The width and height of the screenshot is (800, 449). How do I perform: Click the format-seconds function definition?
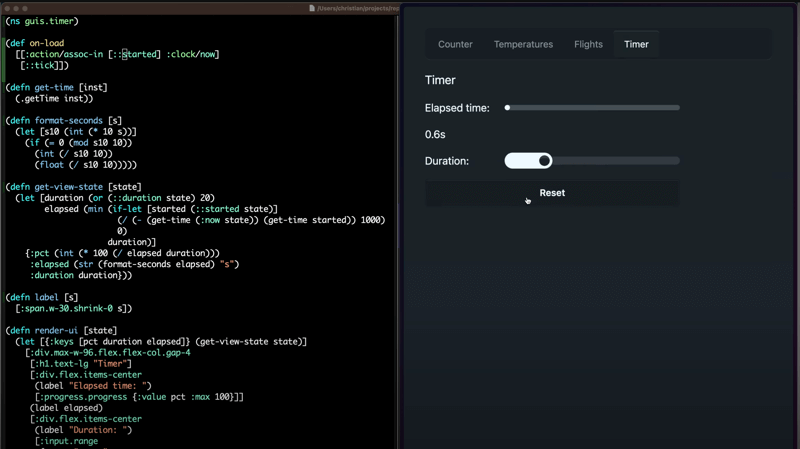pyautogui.click(x=70, y=121)
